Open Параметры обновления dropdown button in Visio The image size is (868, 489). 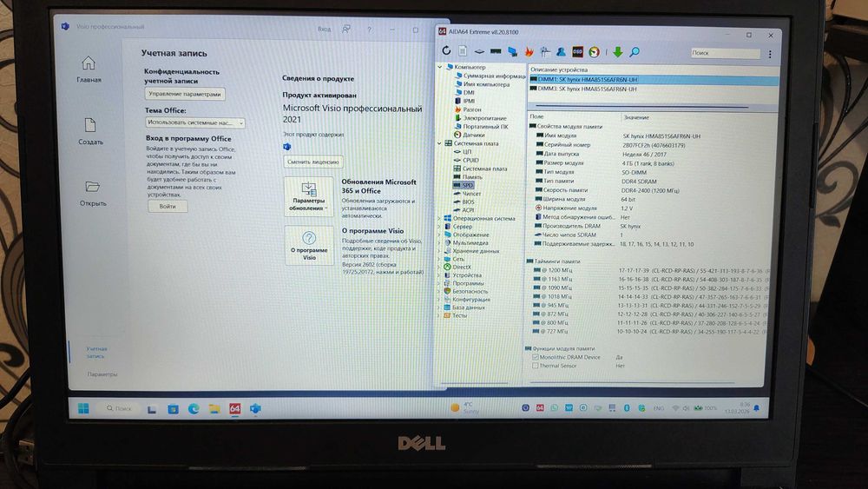point(308,196)
